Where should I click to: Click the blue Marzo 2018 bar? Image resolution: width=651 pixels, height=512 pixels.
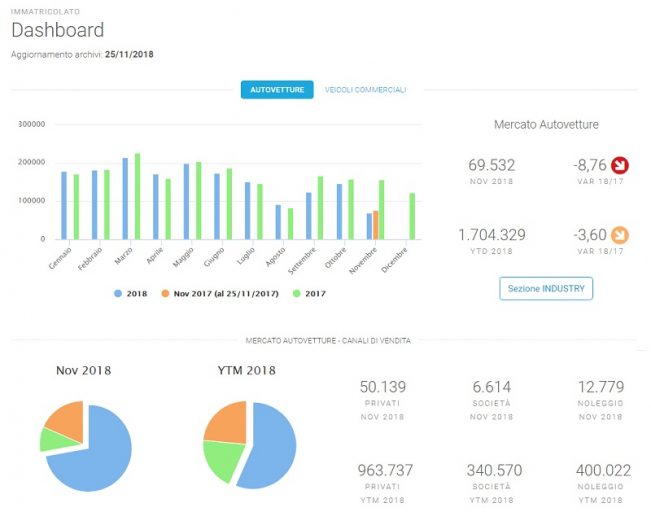tap(125, 198)
